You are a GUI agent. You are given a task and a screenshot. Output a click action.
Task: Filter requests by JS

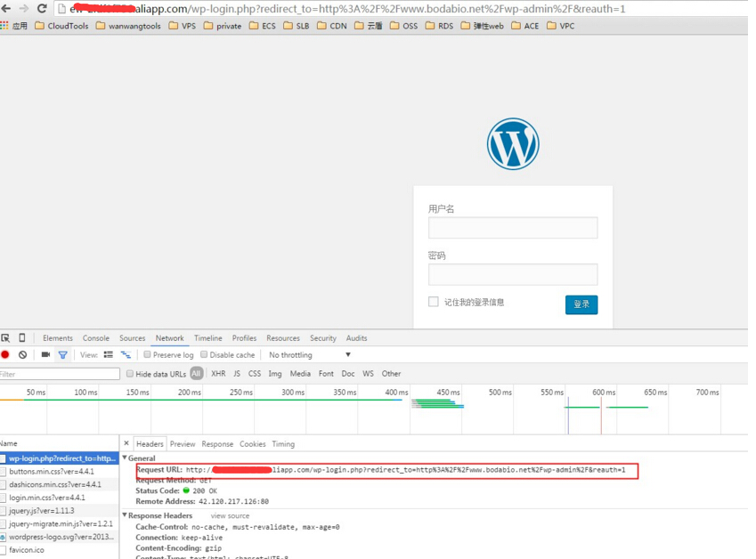[x=237, y=374]
